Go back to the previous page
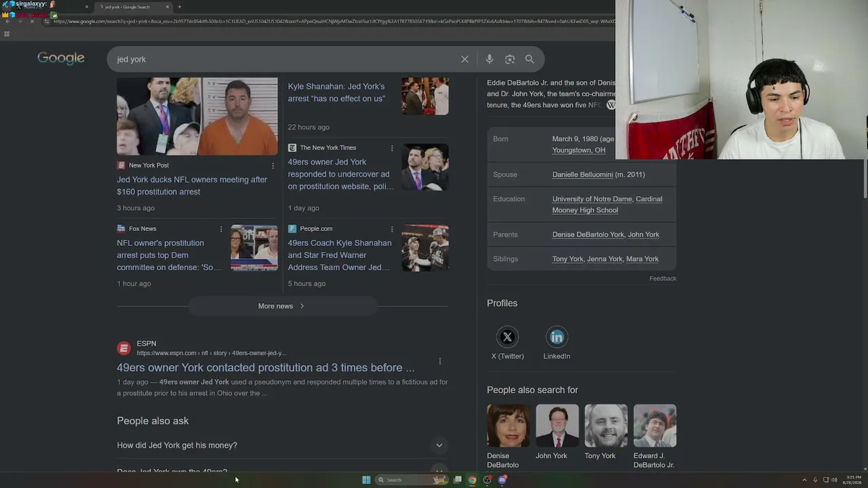Viewport: 868px width, 488px height. (7, 21)
